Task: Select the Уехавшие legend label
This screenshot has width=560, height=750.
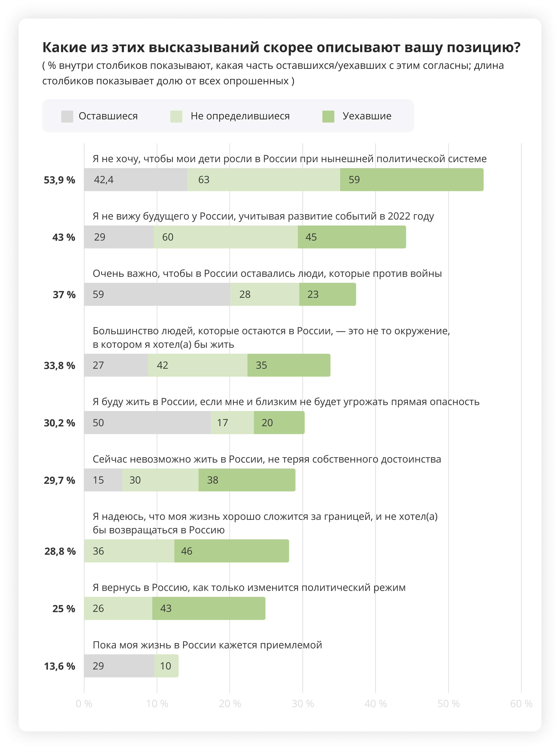Action: (x=367, y=116)
